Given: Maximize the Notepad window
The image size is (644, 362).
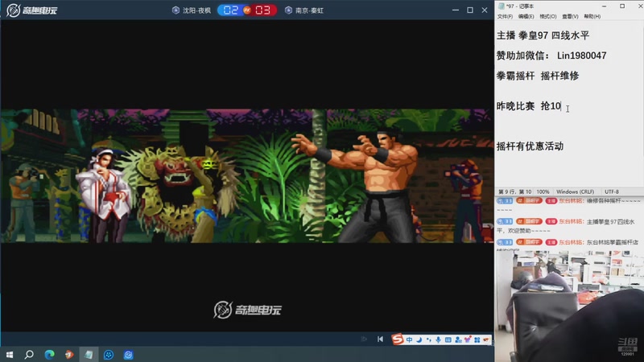Looking at the screenshot, I should [622, 6].
